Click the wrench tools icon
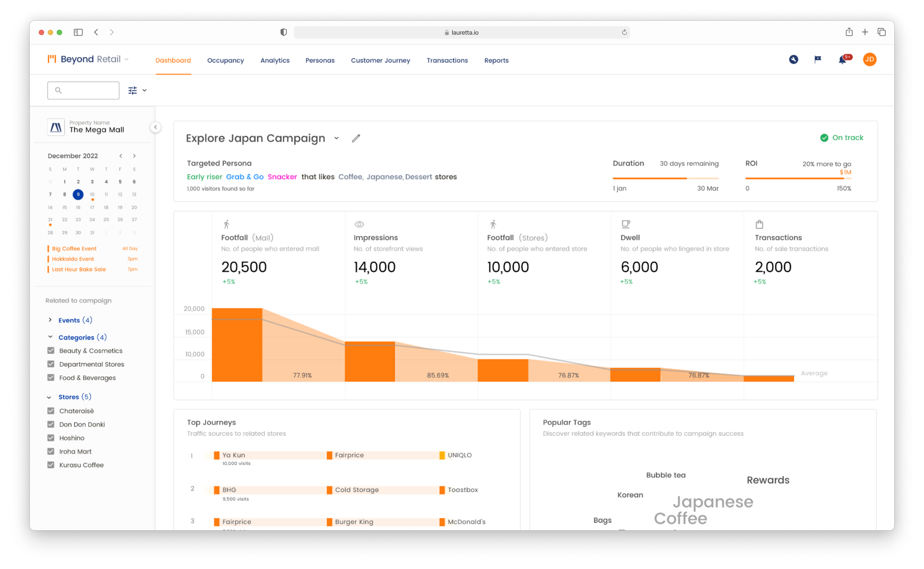The width and height of the screenshot is (924, 569). [x=793, y=59]
